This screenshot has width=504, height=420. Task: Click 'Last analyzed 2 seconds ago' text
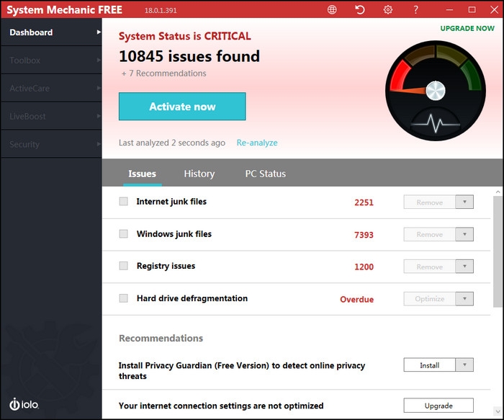point(172,143)
